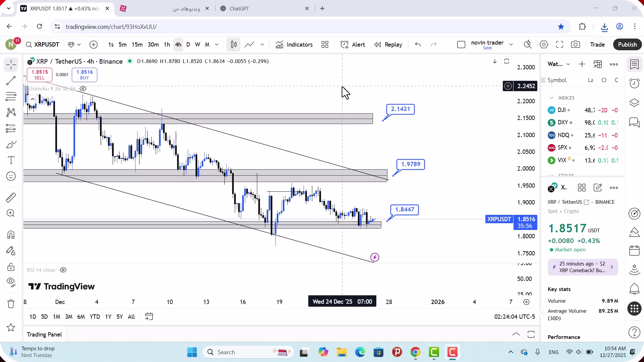
Task: Click the magnet mode icon
Action: (11, 235)
